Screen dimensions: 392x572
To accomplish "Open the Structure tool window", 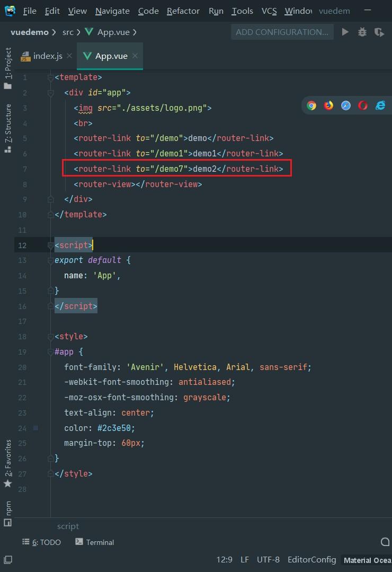I will click(7, 128).
